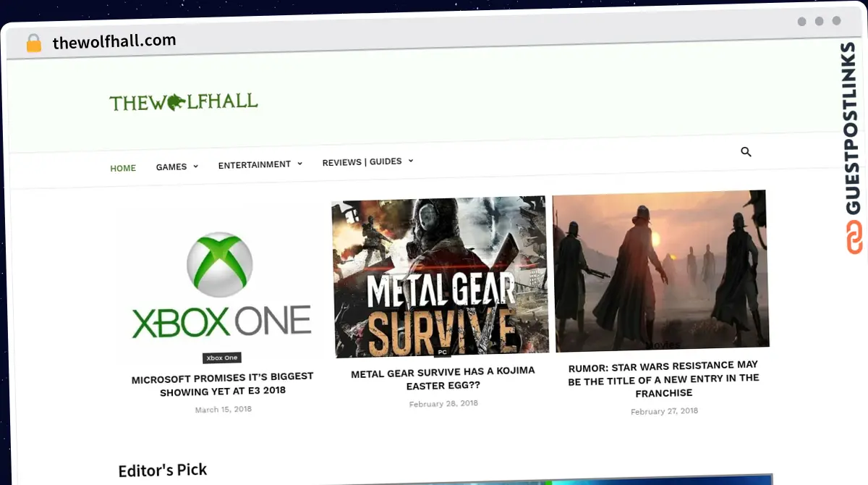The height and width of the screenshot is (485, 868).
Task: Open the Reviews | Guides menu
Action: [362, 162]
